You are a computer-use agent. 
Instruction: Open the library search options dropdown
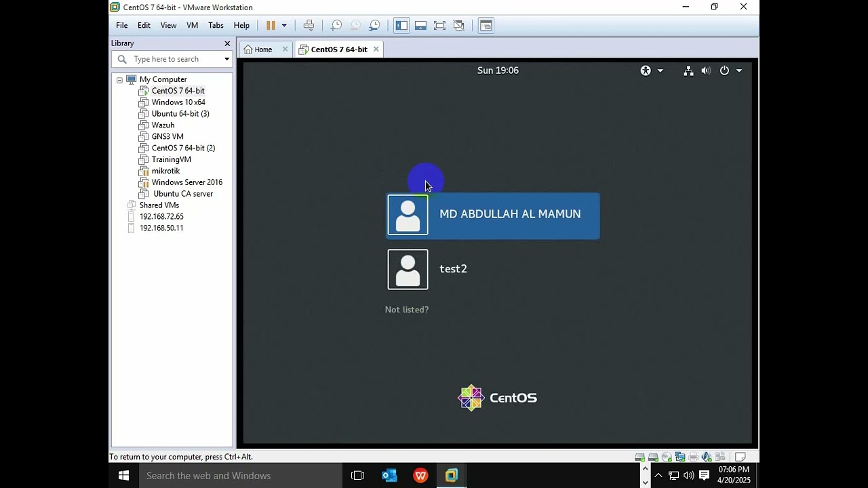226,59
